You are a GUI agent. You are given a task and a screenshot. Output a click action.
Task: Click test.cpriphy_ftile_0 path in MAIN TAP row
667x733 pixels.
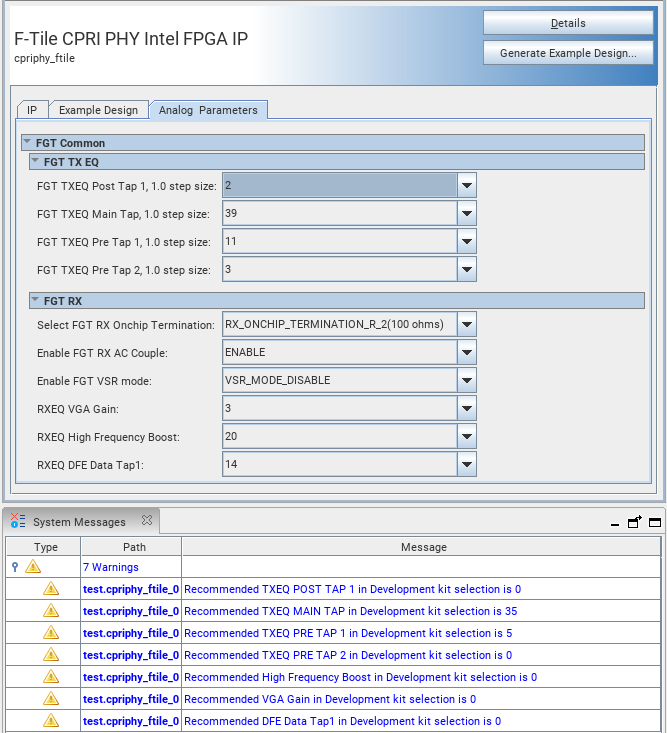[131, 611]
